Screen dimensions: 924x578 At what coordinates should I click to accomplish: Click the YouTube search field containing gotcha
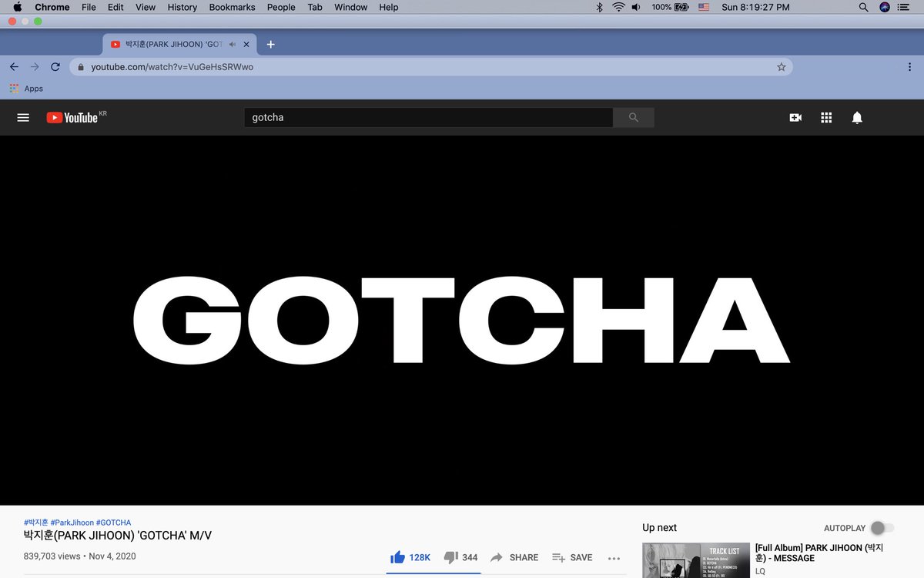pos(429,118)
